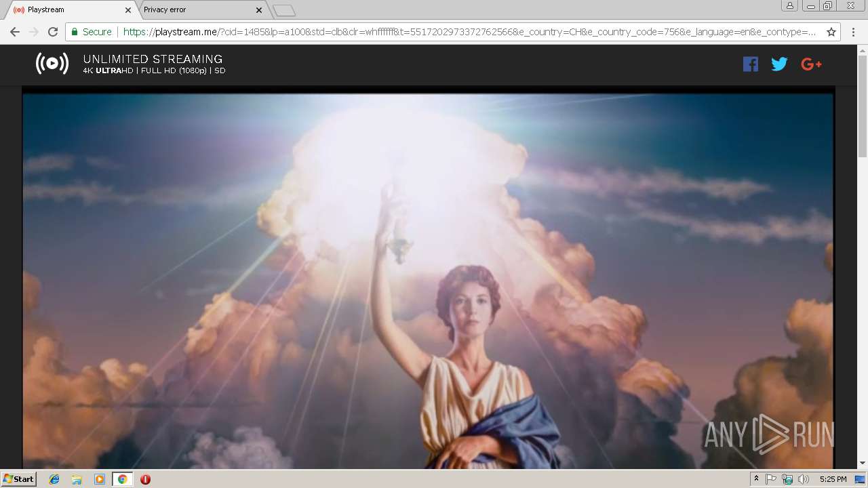
Task: Open the Chrome three-dot menu
Action: pos(853,32)
